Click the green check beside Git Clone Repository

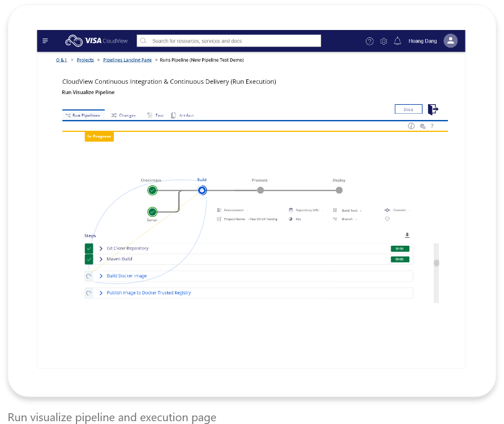click(89, 249)
